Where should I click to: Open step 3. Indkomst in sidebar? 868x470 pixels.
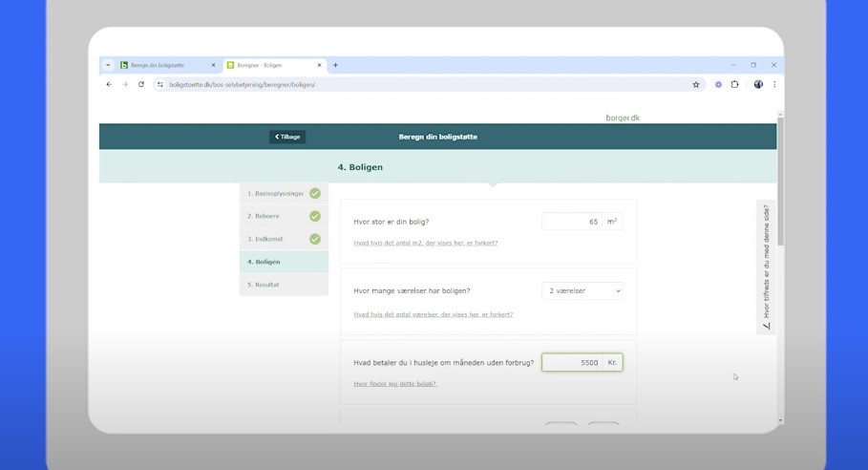[x=268, y=239]
